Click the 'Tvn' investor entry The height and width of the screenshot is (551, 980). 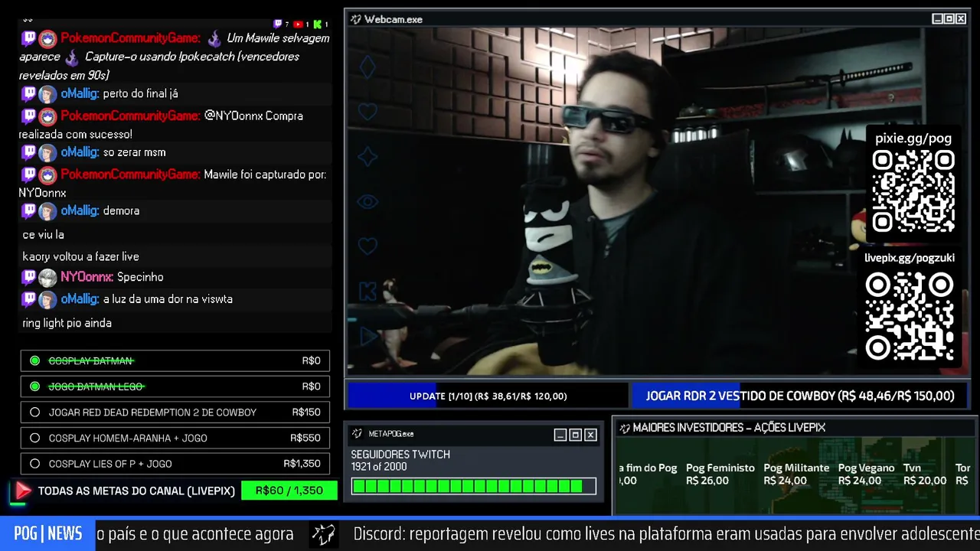pos(925,474)
